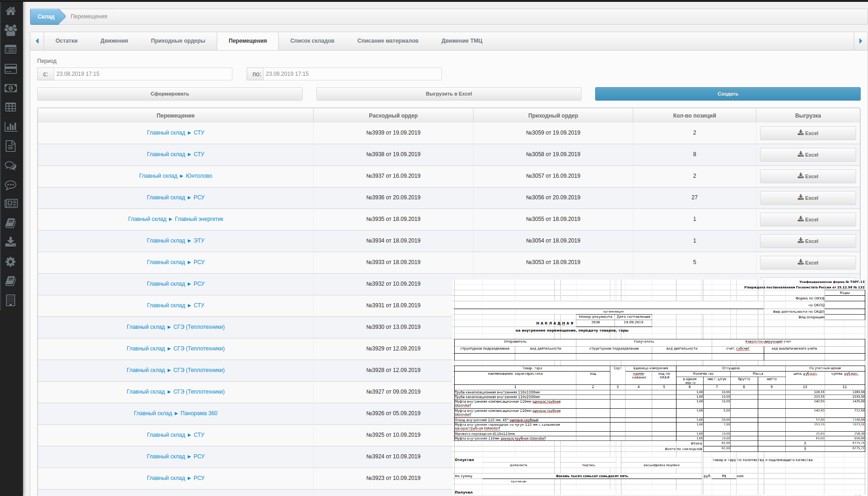Click the period start date field

(142, 74)
